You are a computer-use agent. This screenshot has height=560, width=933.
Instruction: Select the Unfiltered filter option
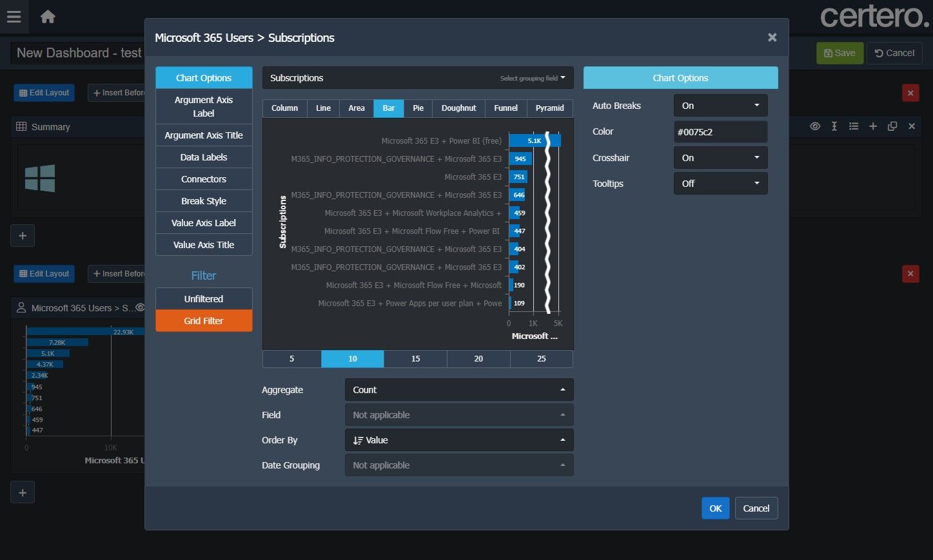point(204,299)
